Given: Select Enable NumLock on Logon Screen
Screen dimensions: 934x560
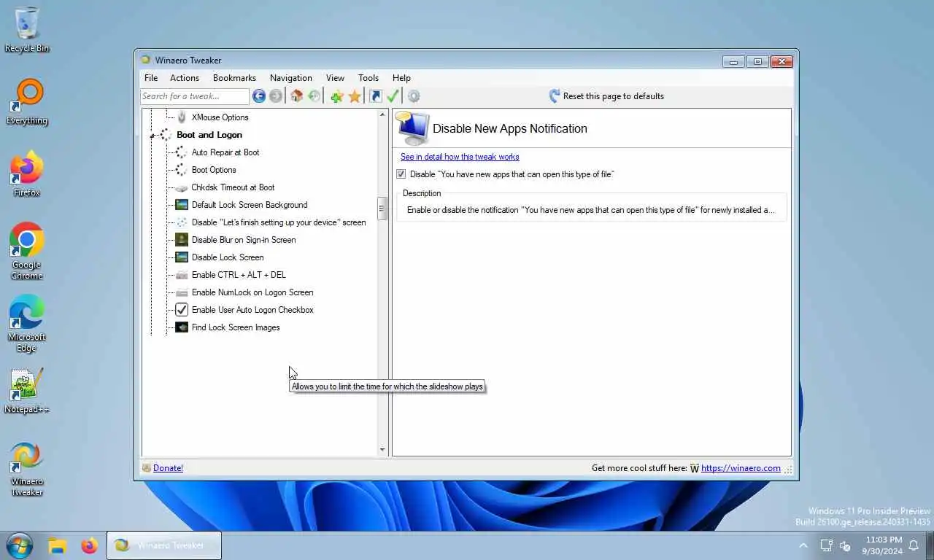Looking at the screenshot, I should pos(252,292).
